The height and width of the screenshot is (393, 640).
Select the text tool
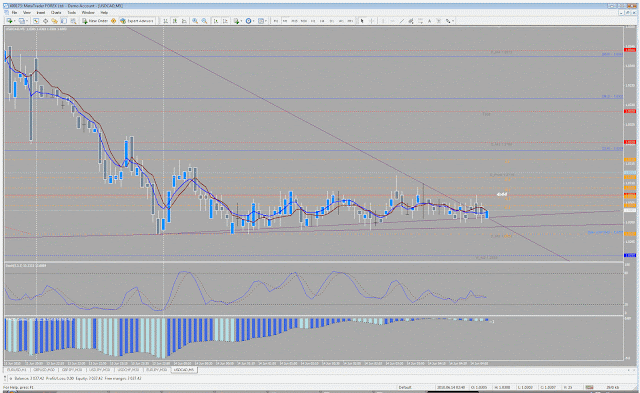[x=429, y=21]
